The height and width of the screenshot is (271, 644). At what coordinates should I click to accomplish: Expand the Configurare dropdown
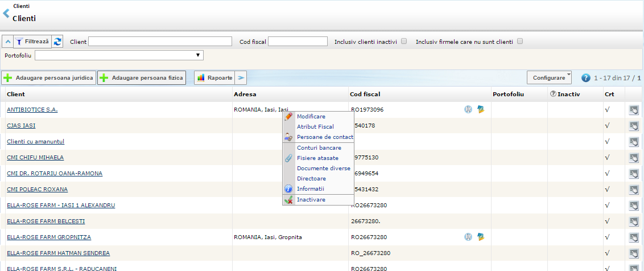click(x=550, y=77)
